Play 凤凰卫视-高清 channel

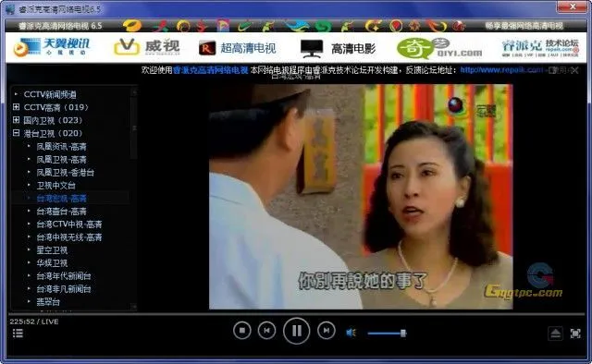click(x=61, y=159)
